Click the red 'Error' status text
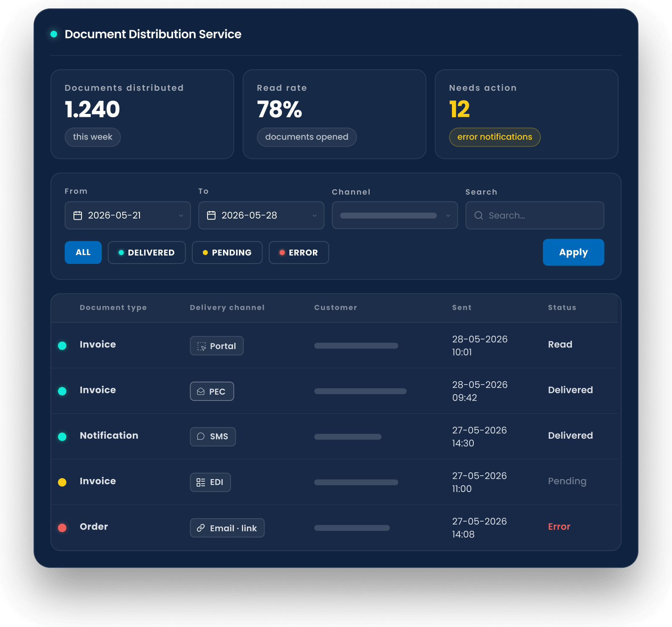Image resolution: width=672 pixels, height=627 pixels. [x=559, y=527]
